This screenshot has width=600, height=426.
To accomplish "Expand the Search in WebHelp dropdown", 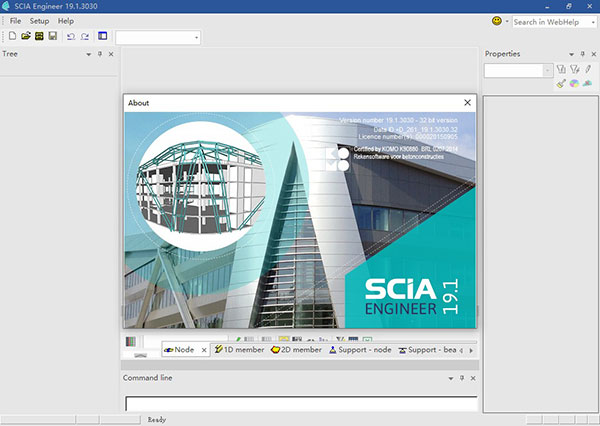I will coord(507,21).
